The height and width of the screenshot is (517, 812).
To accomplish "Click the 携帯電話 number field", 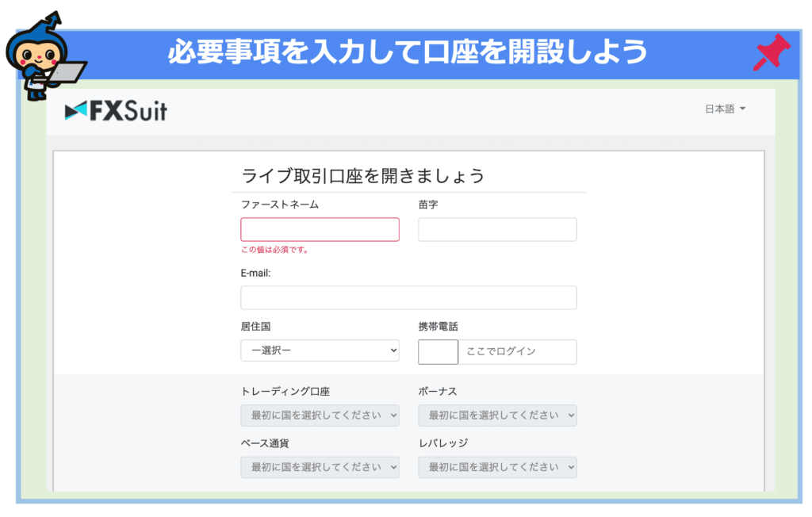I will (x=517, y=352).
